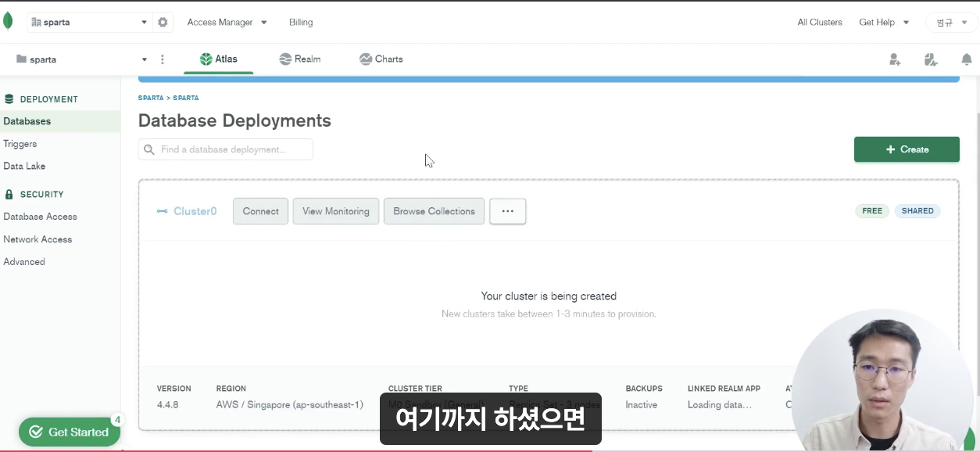The height and width of the screenshot is (452, 980).
Task: Click the Create button
Action: 907,149
